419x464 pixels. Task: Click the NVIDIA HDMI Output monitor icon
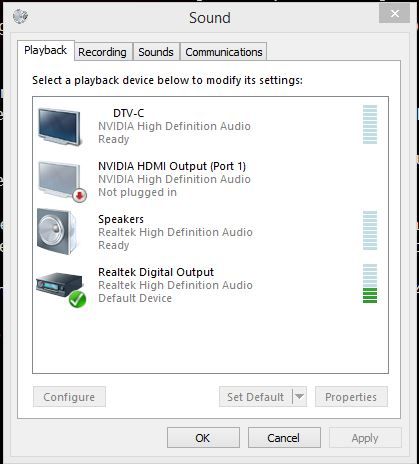(59, 180)
